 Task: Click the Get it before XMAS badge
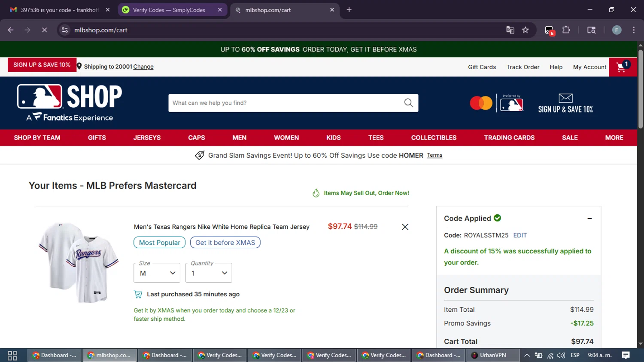point(225,243)
